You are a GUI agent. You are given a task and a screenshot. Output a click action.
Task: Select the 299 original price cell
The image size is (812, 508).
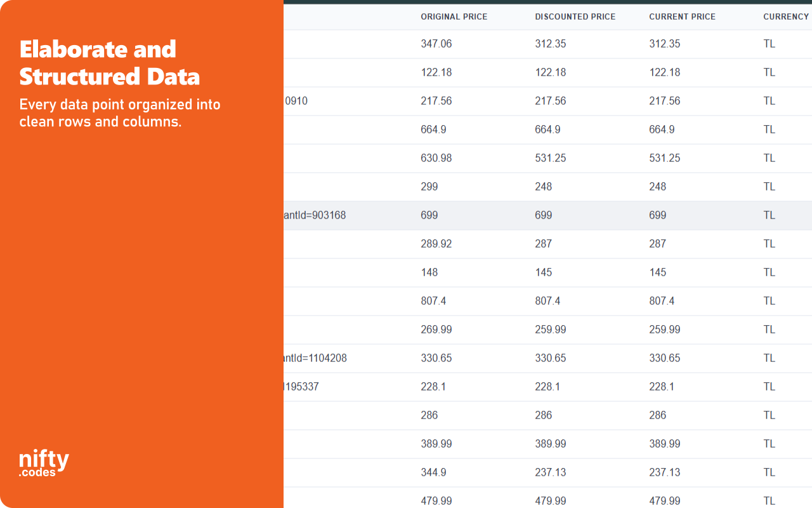[x=429, y=187]
